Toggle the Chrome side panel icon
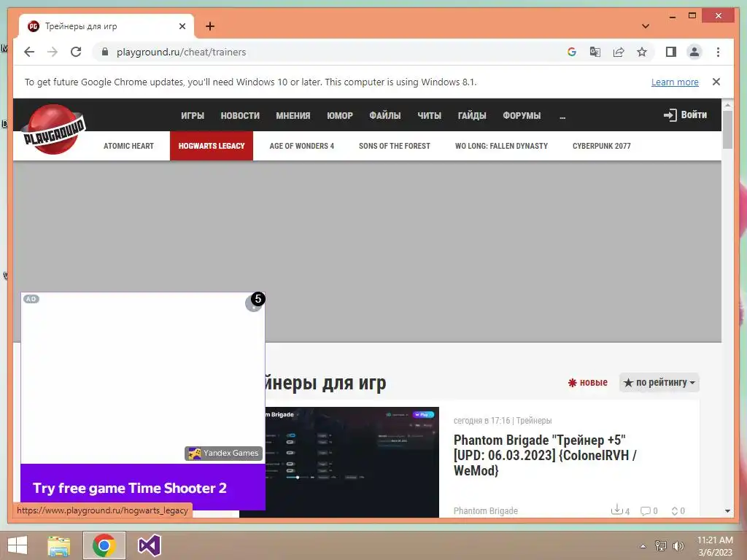747x560 pixels. tap(671, 52)
